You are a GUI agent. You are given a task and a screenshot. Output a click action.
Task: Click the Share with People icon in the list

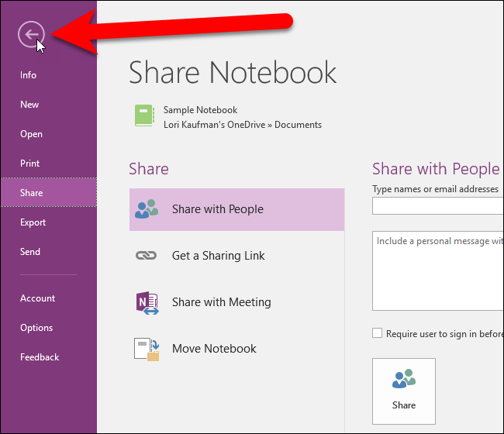pyautogui.click(x=147, y=209)
